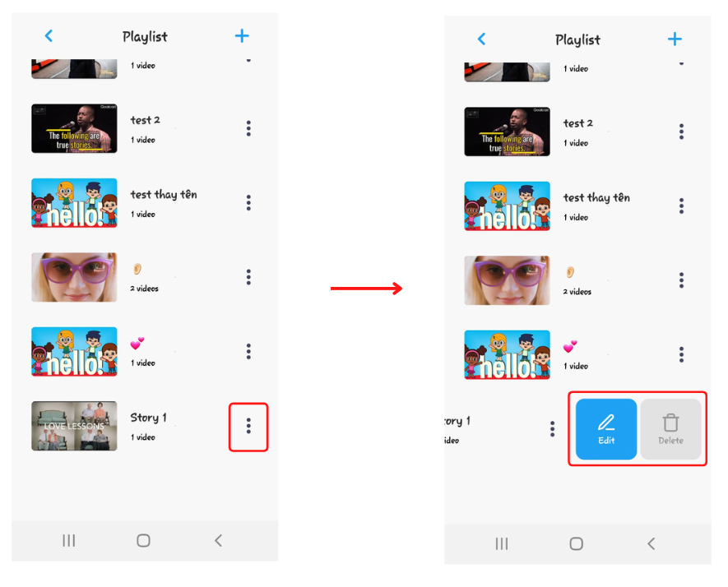Open LOVE LESSONS thumbnail for Story 1
Screen dimensions: 728x587
click(x=74, y=426)
